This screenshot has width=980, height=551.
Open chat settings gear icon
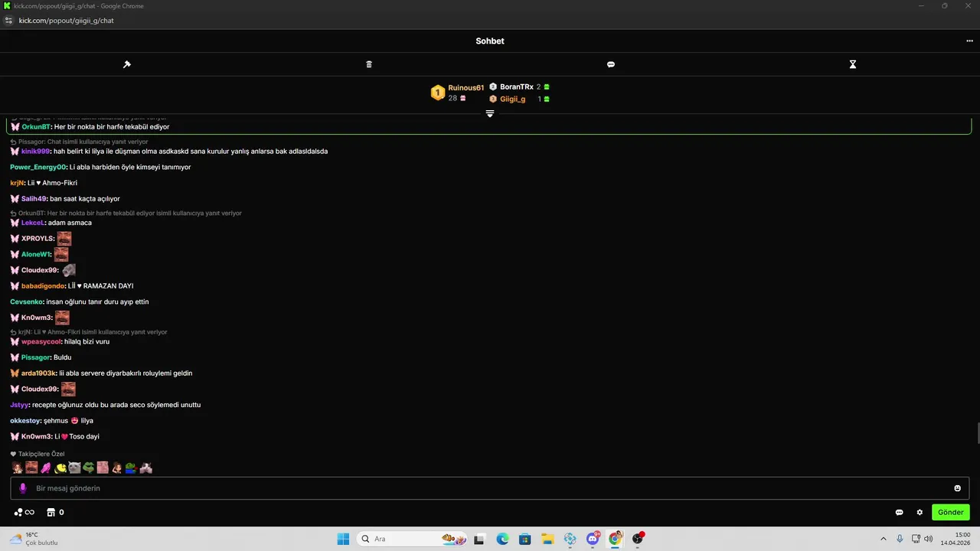920,513
